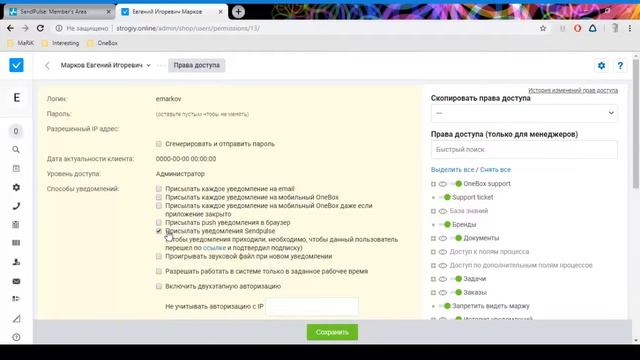Click 'Снять все' link
The image size is (640, 360).
click(496, 169)
